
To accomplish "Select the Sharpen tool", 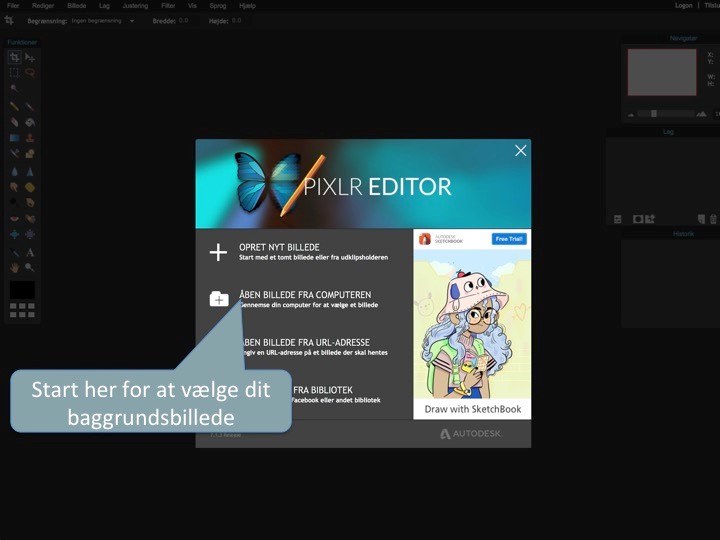I will [x=30, y=172].
